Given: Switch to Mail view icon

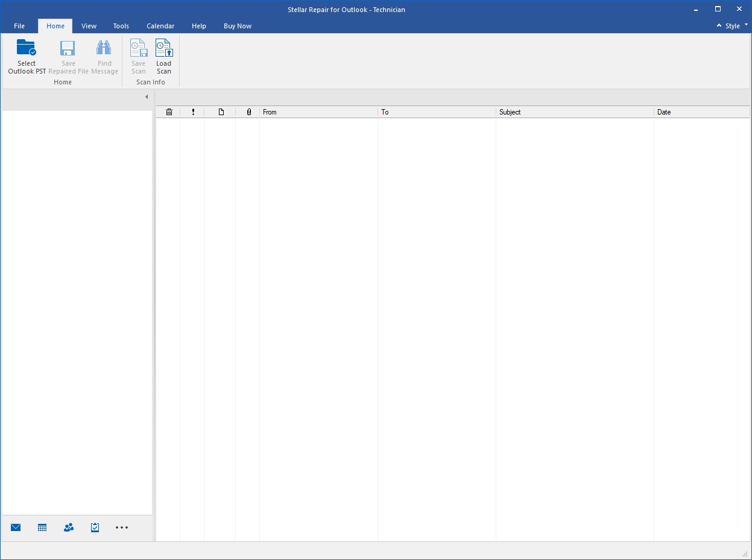Looking at the screenshot, I should [16, 527].
